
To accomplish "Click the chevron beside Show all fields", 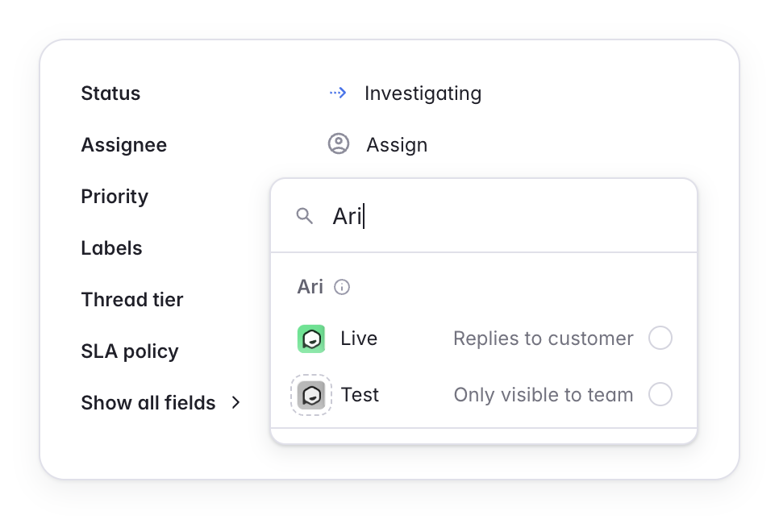I will [x=236, y=403].
